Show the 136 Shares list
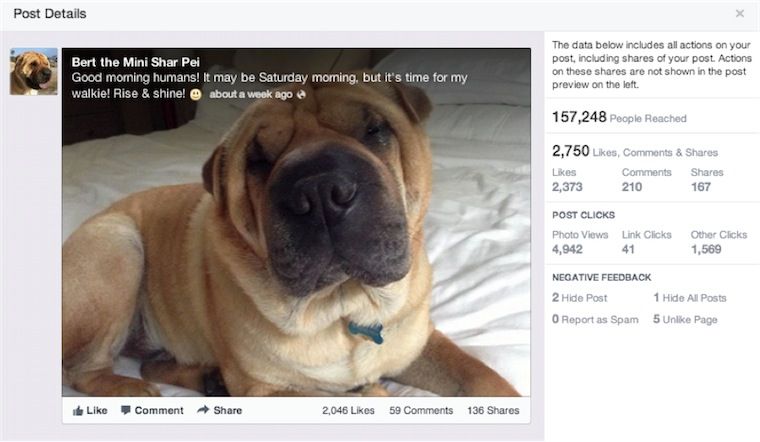 [494, 410]
